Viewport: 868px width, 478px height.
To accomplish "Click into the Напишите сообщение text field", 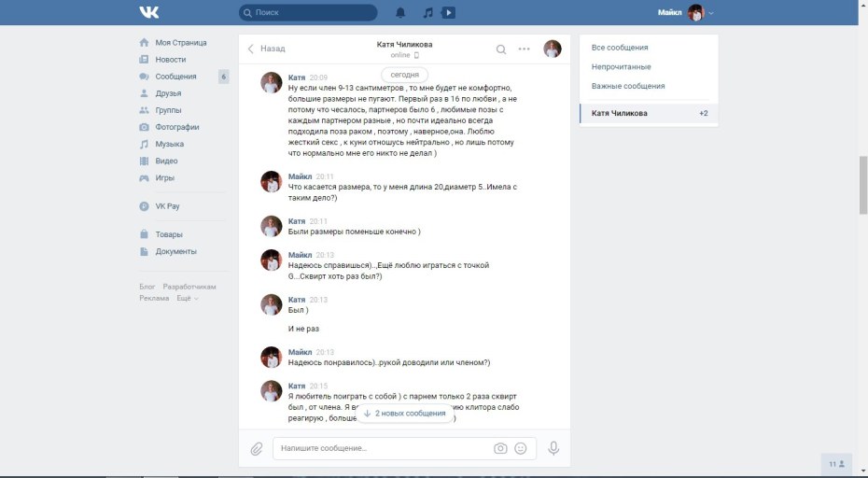I will [x=383, y=448].
